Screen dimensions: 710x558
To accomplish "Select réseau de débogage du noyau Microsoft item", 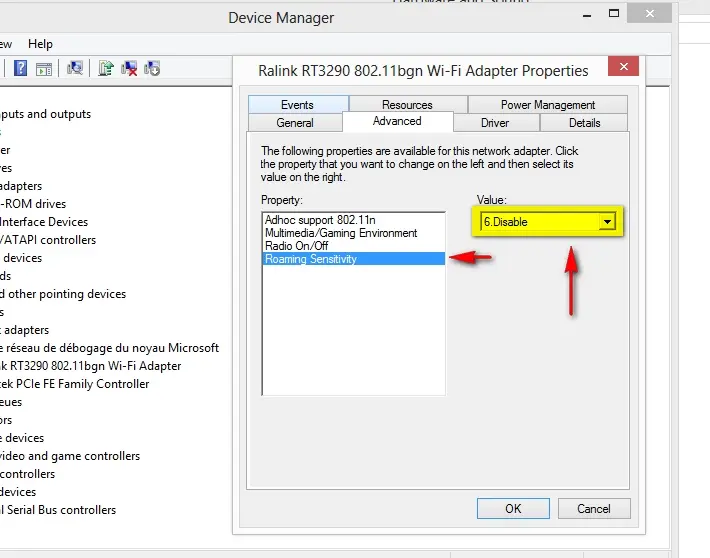I will pos(110,348).
